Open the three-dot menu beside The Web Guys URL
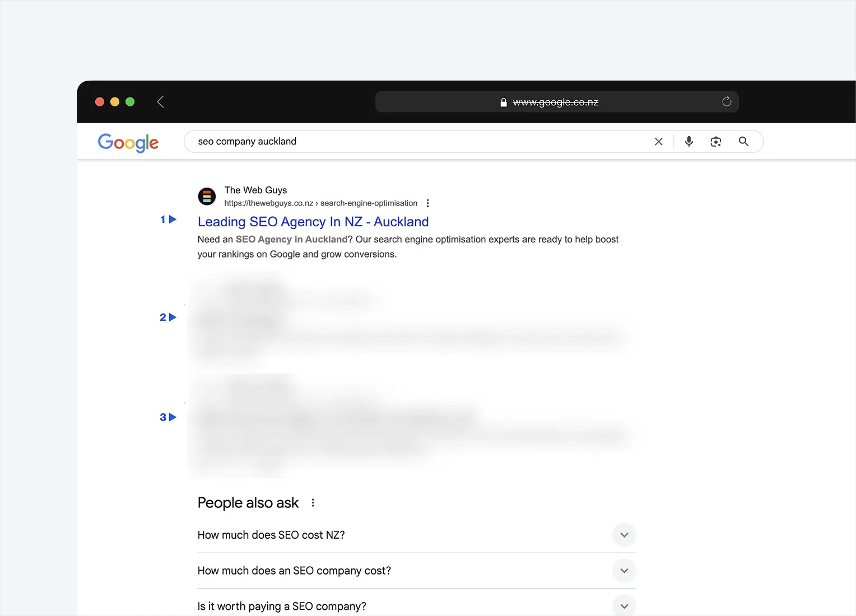 point(428,203)
